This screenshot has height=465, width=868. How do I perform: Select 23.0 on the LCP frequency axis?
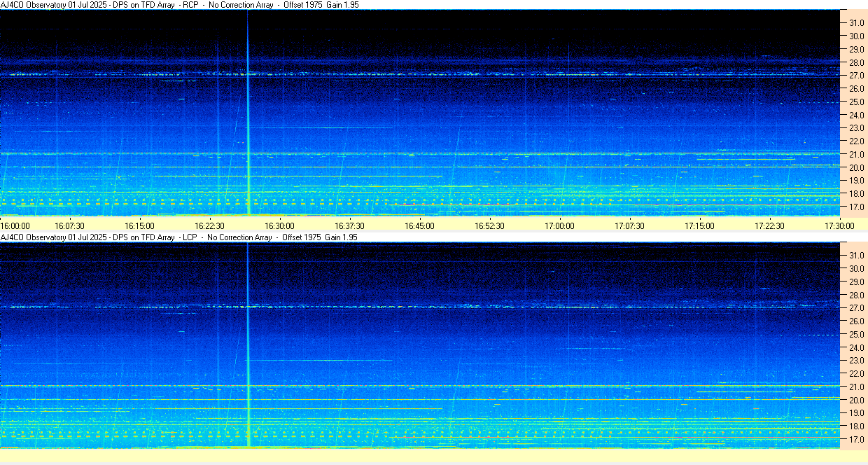[857, 361]
